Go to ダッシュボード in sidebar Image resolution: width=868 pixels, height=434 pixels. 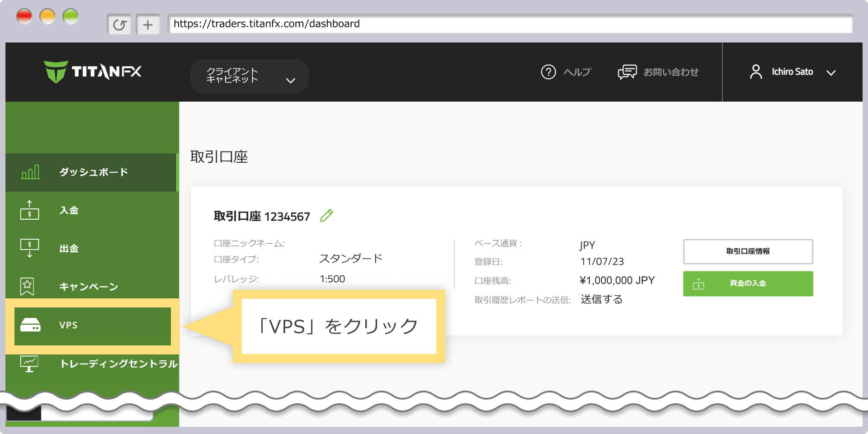92,172
